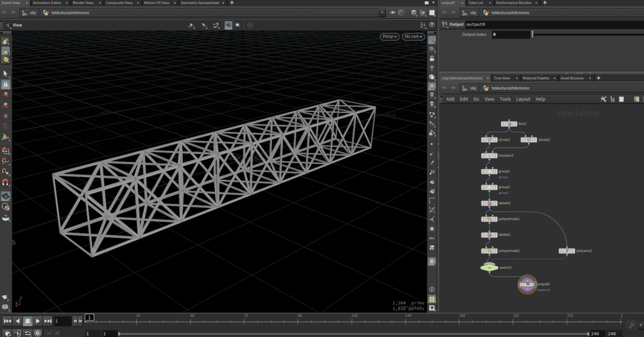This screenshot has width=644, height=337.
Task: Select the box1 node
Action: [509, 124]
